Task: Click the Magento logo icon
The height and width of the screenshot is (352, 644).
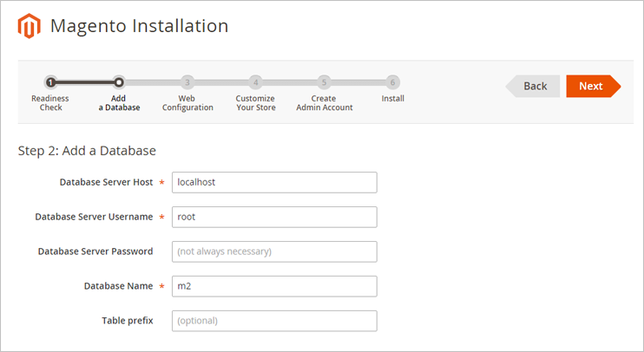Action: point(29,26)
